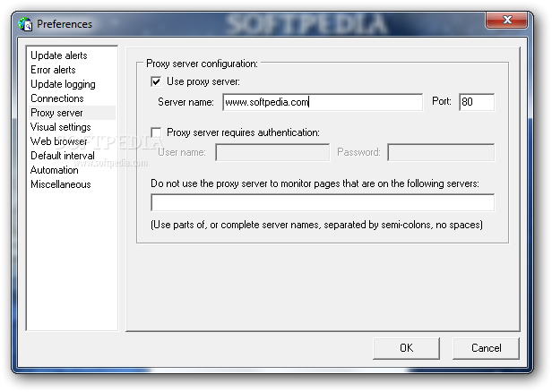Click the semi-colons usage hint text
Image resolution: width=552 pixels, height=392 pixels.
click(316, 225)
